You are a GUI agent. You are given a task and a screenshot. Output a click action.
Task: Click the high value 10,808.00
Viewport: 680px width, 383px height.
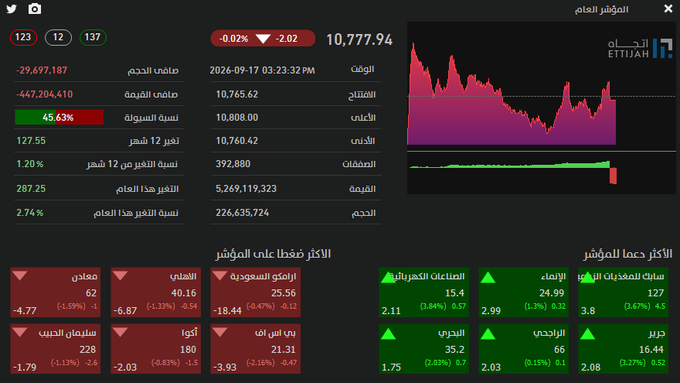pyautogui.click(x=237, y=118)
